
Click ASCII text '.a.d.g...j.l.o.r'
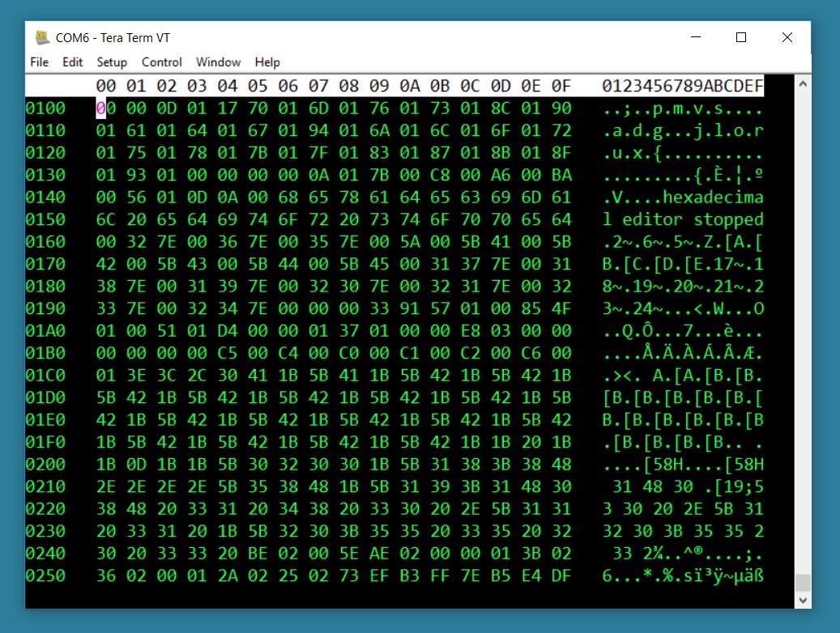coord(683,130)
